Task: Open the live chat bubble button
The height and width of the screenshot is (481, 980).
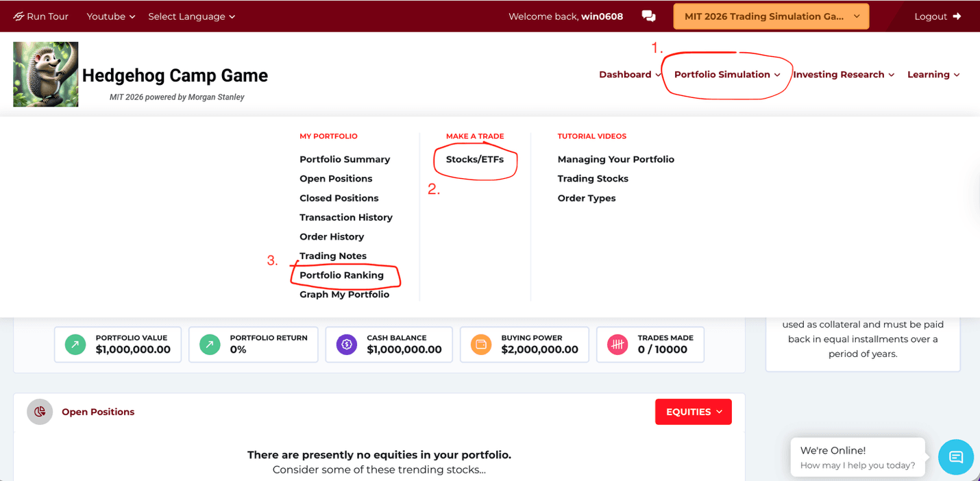Action: click(x=955, y=457)
